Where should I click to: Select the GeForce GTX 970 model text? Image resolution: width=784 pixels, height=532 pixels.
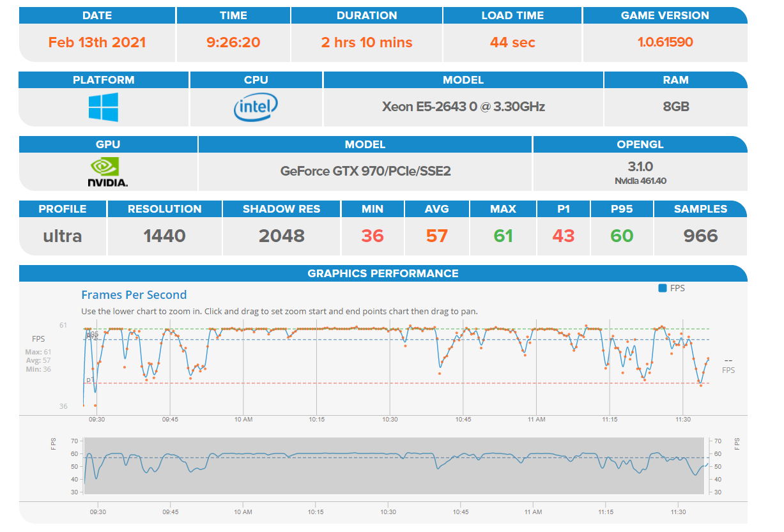[x=365, y=171]
